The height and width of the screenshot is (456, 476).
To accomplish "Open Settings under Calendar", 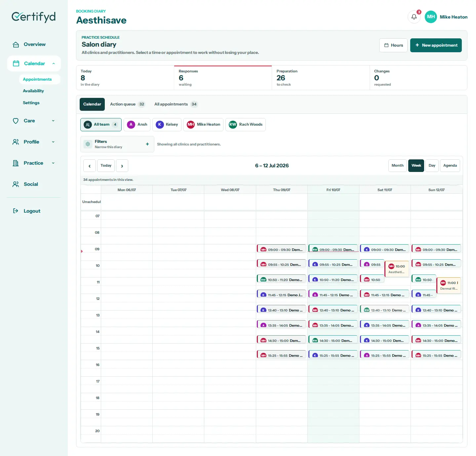I will (x=31, y=103).
